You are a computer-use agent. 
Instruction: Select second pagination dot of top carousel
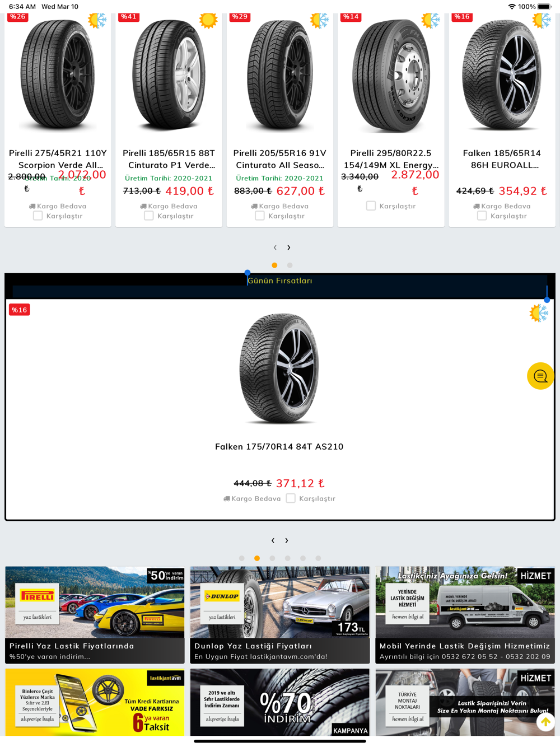pyautogui.click(x=290, y=265)
